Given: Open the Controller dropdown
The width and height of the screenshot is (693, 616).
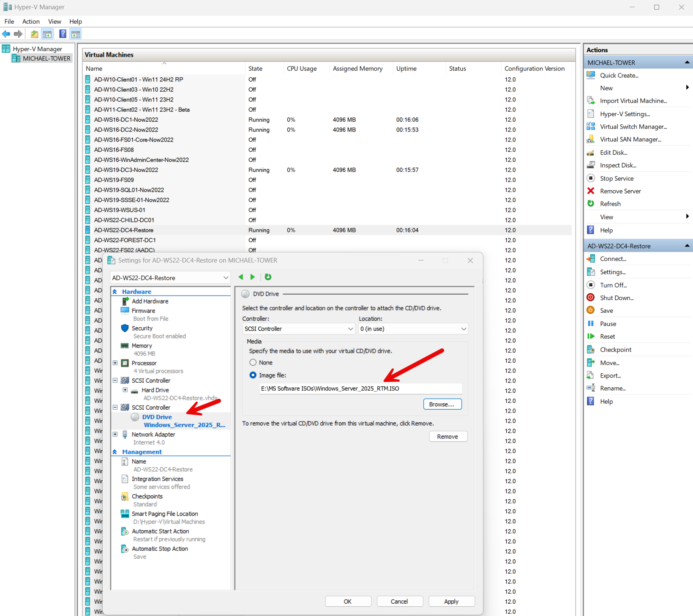Looking at the screenshot, I should point(298,329).
